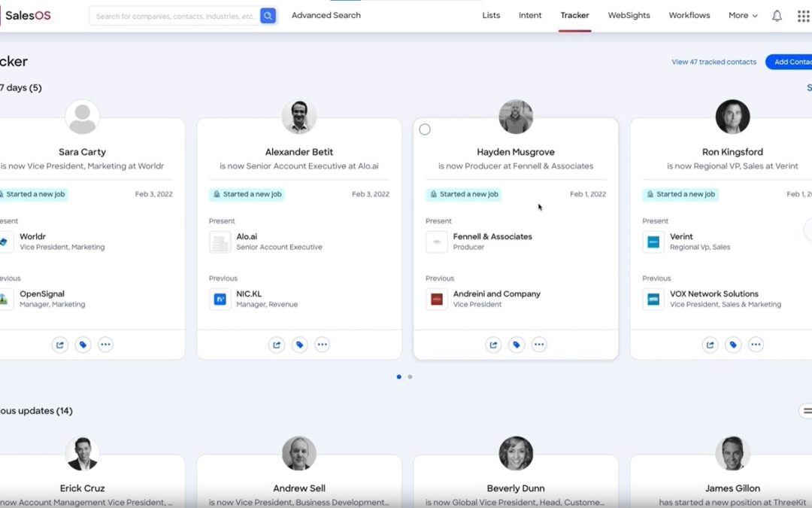This screenshot has width=812, height=508.
Task: Open the Andreini and Company name
Action: click(x=497, y=294)
